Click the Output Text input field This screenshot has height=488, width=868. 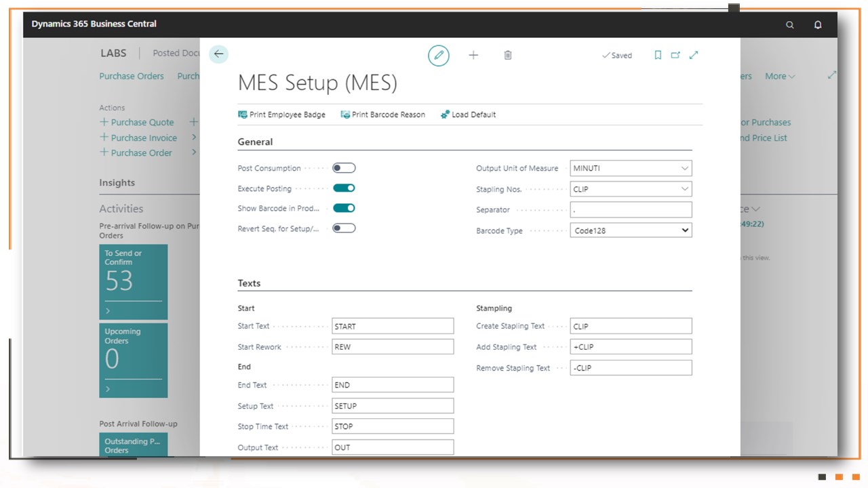point(393,447)
